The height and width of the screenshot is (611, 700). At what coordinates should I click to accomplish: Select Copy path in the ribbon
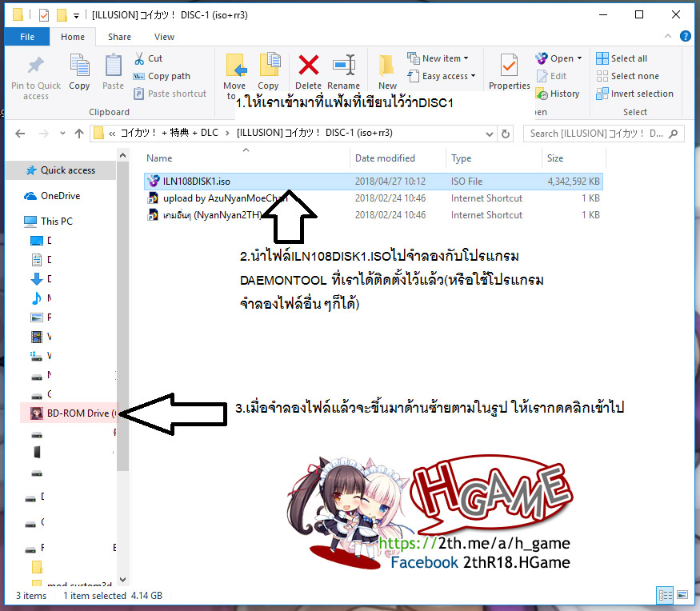162,76
